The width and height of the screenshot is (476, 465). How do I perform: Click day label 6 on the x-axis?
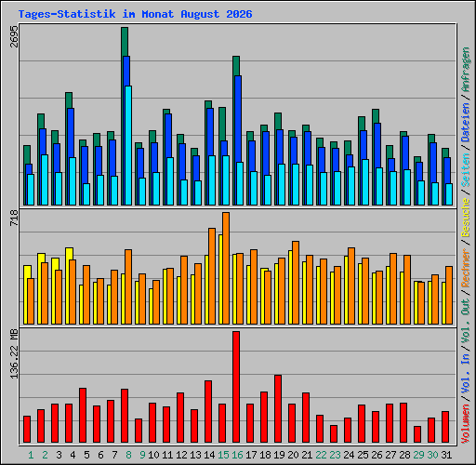(100, 455)
